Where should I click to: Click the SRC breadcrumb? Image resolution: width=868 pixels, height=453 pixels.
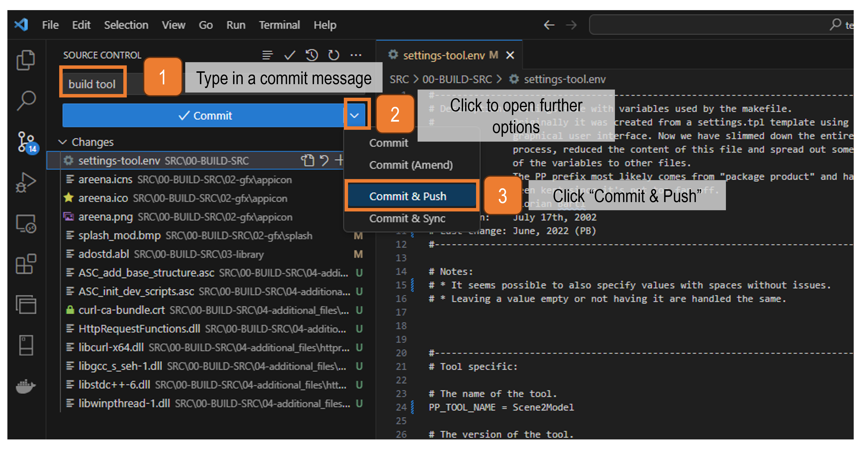399,79
